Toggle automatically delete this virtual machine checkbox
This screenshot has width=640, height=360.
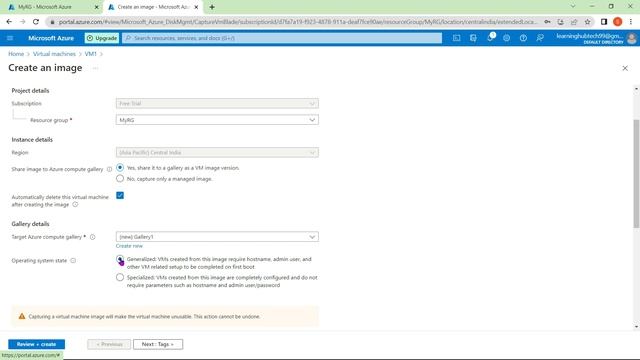pyautogui.click(x=120, y=196)
